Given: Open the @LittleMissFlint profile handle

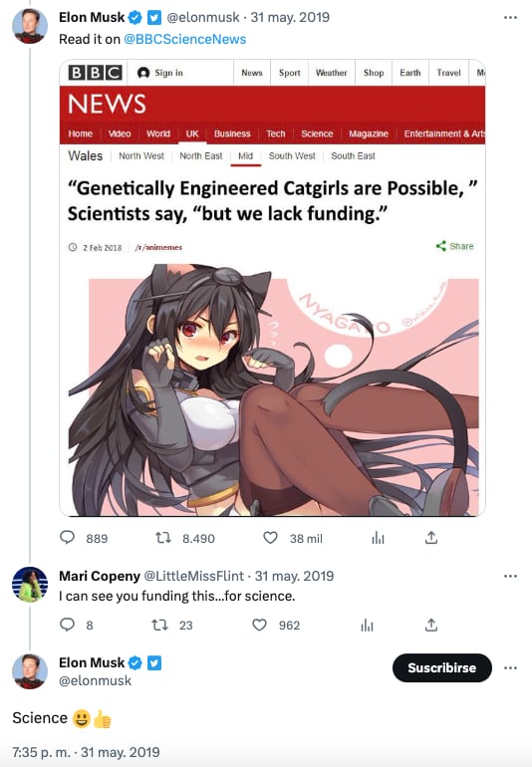Looking at the screenshot, I should [193, 576].
